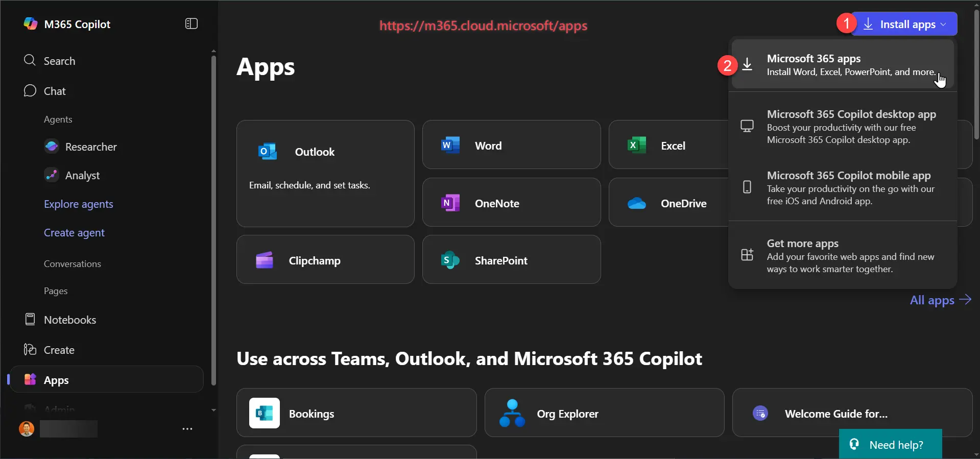
Task: Collapse the Install apps dropdown
Action: [x=904, y=24]
